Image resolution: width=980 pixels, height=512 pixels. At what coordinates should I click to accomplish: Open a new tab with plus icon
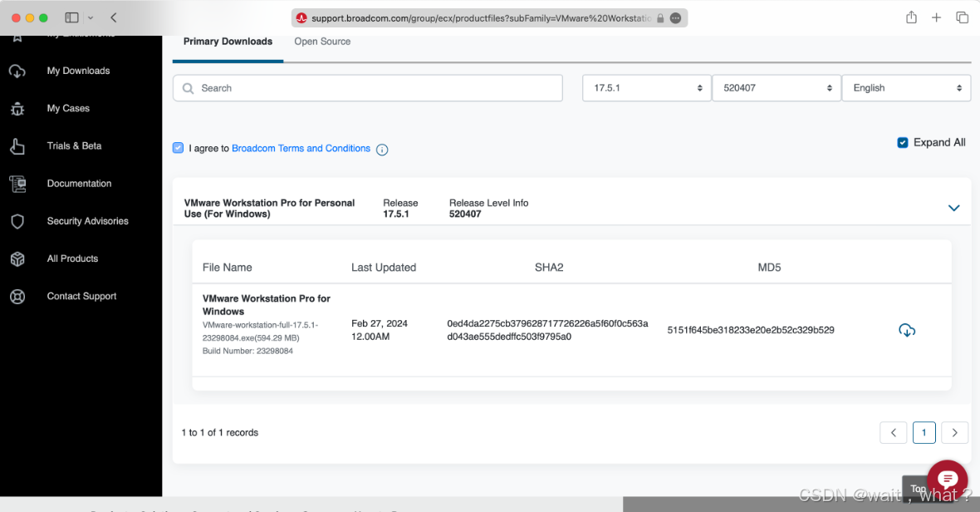pyautogui.click(x=936, y=17)
